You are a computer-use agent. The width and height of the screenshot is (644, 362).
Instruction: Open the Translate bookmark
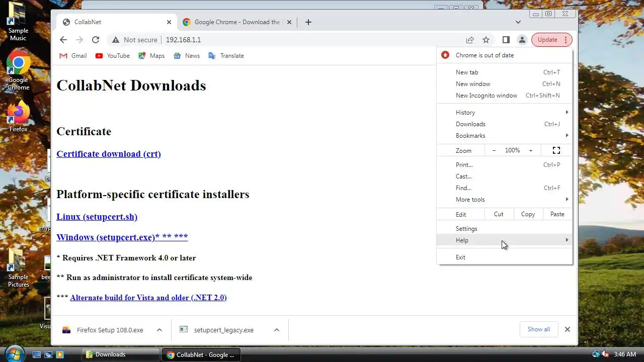coord(226,56)
